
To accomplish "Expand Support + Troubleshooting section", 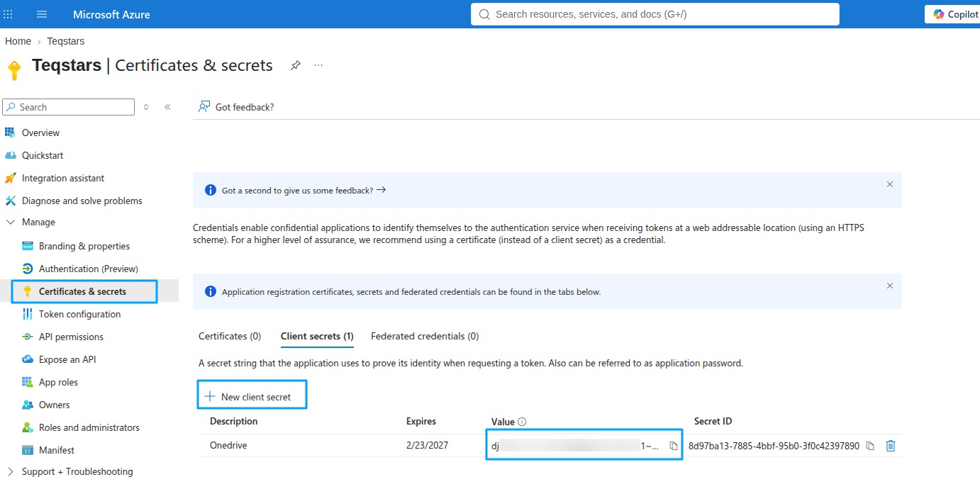I will coord(77,471).
